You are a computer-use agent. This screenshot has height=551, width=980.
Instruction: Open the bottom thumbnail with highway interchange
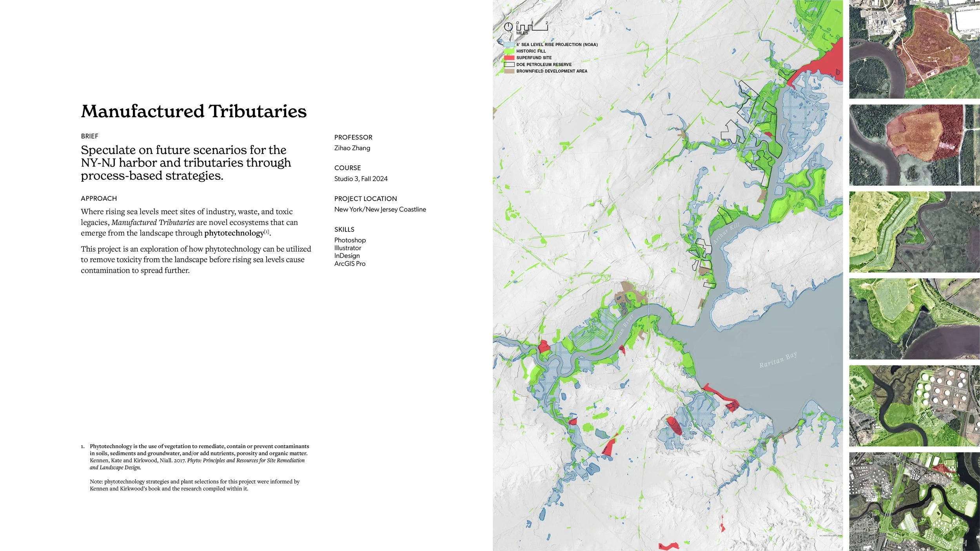tap(914, 502)
